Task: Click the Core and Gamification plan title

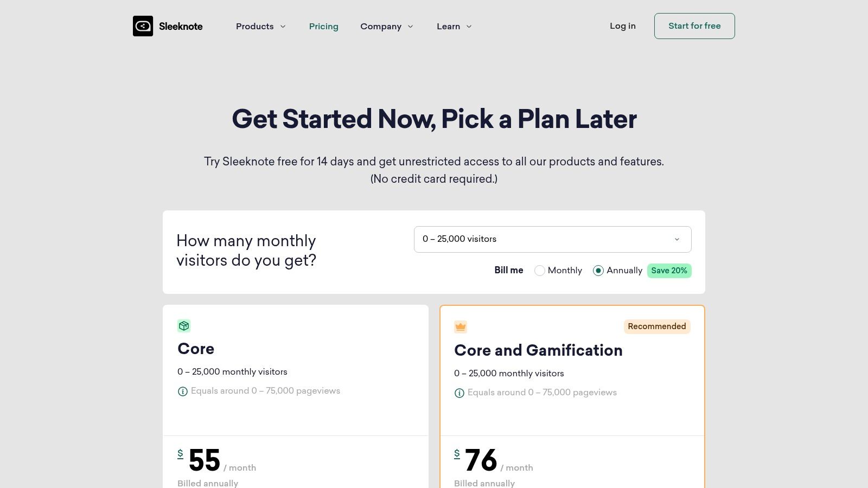Action: pyautogui.click(x=538, y=350)
